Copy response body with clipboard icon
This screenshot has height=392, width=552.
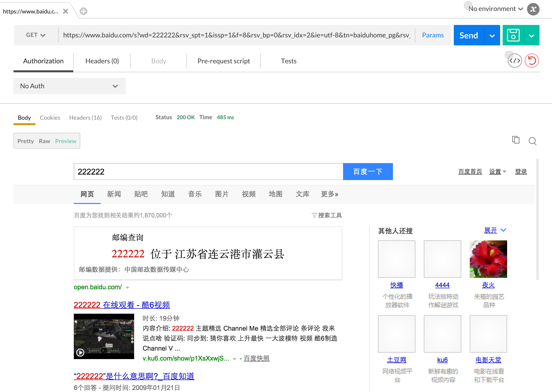coord(516,140)
